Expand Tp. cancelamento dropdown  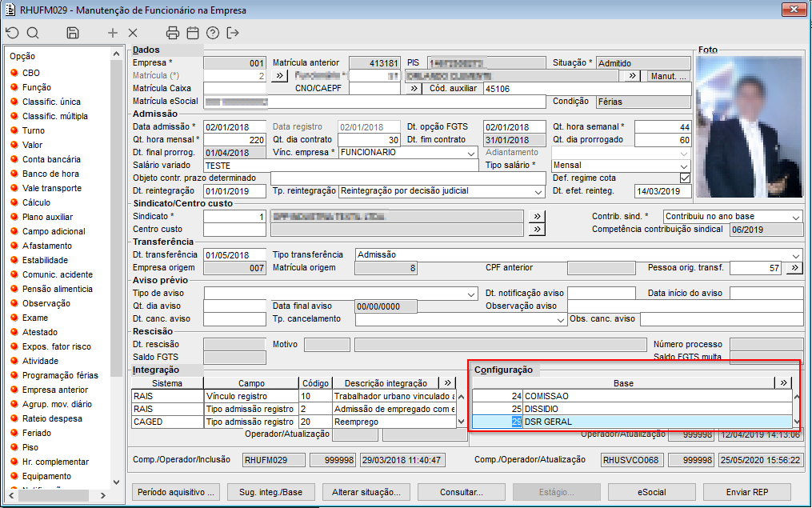[560, 319]
